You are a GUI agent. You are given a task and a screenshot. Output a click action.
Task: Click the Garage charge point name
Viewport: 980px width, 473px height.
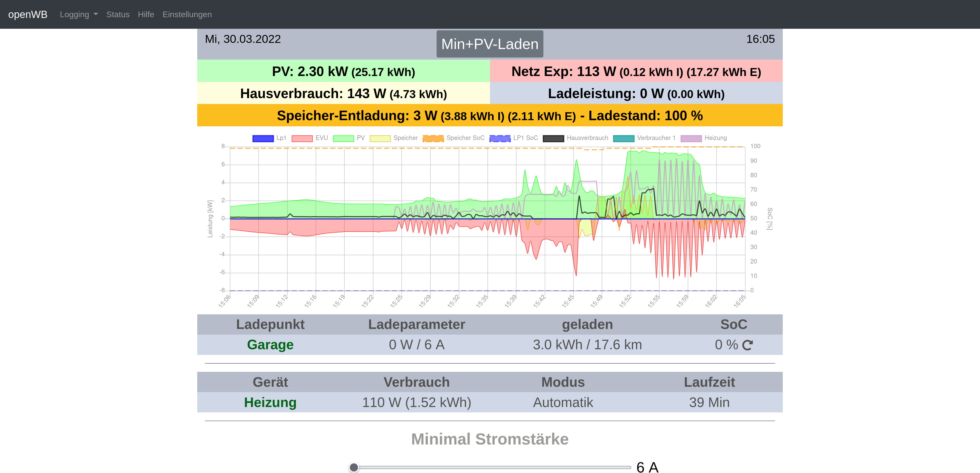pyautogui.click(x=270, y=345)
